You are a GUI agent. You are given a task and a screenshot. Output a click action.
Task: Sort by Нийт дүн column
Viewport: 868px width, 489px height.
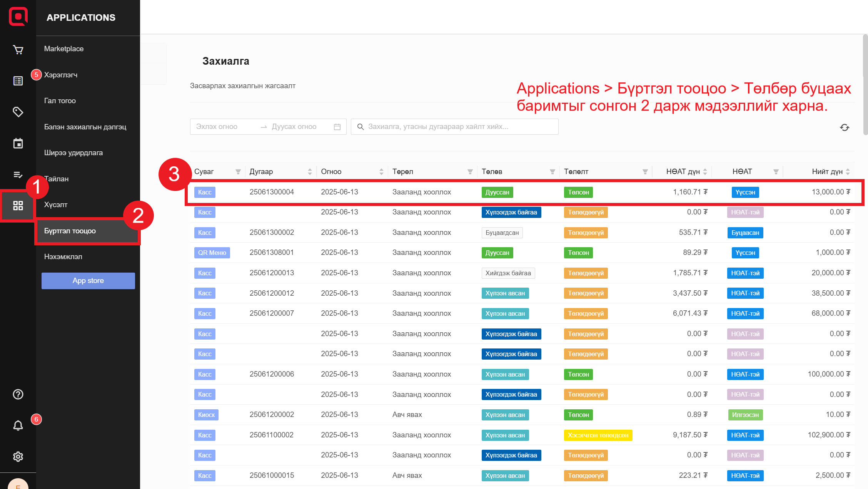click(848, 172)
